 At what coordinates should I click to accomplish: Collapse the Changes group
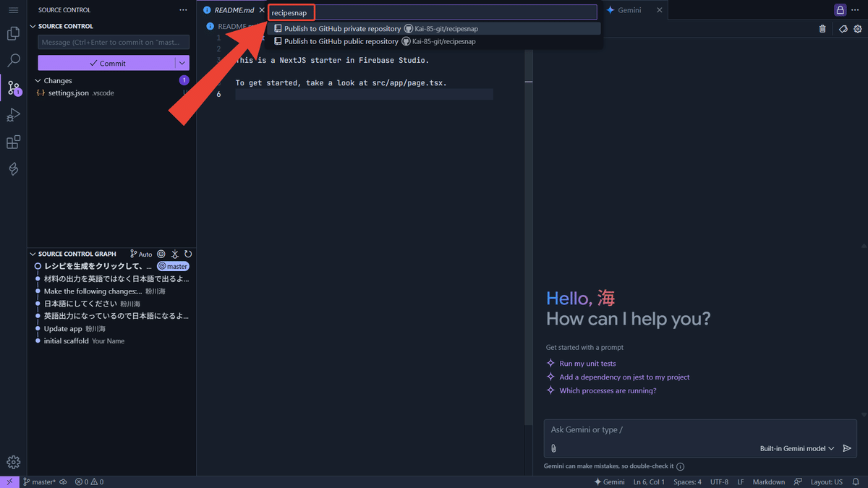38,80
